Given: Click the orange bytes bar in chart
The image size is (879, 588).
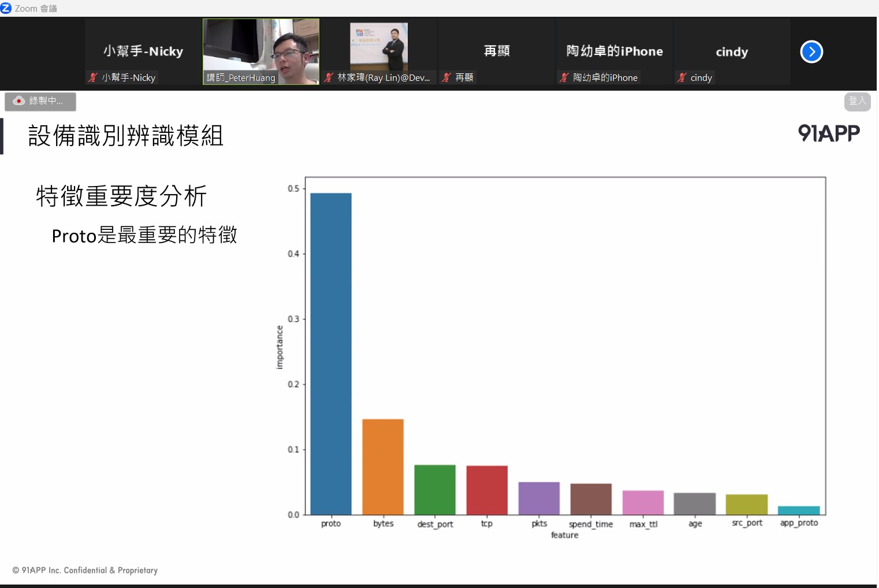Looking at the screenshot, I should click(383, 467).
